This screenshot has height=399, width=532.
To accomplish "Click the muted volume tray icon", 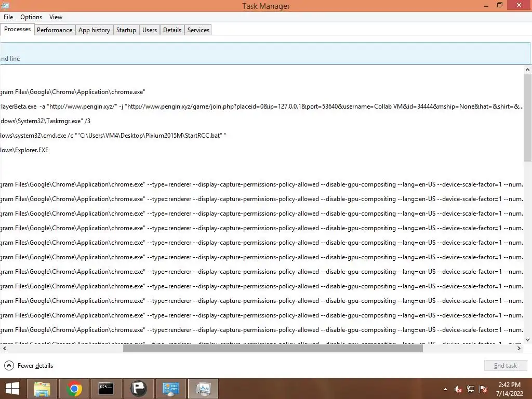I will pos(458,389).
